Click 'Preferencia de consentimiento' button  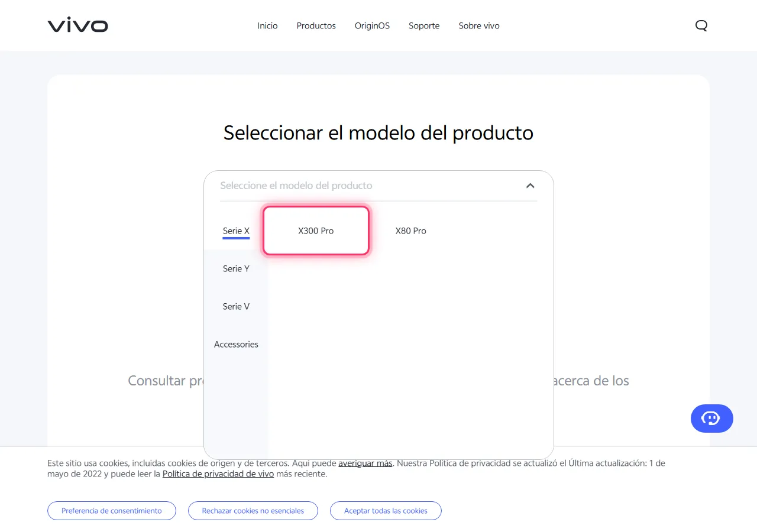112,511
